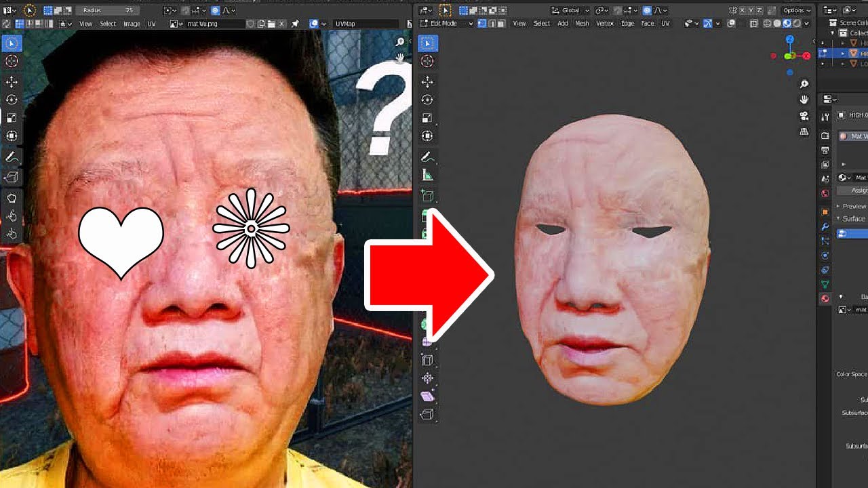
Task: Open the viewport shading options dropdown arrow
Action: tap(806, 23)
